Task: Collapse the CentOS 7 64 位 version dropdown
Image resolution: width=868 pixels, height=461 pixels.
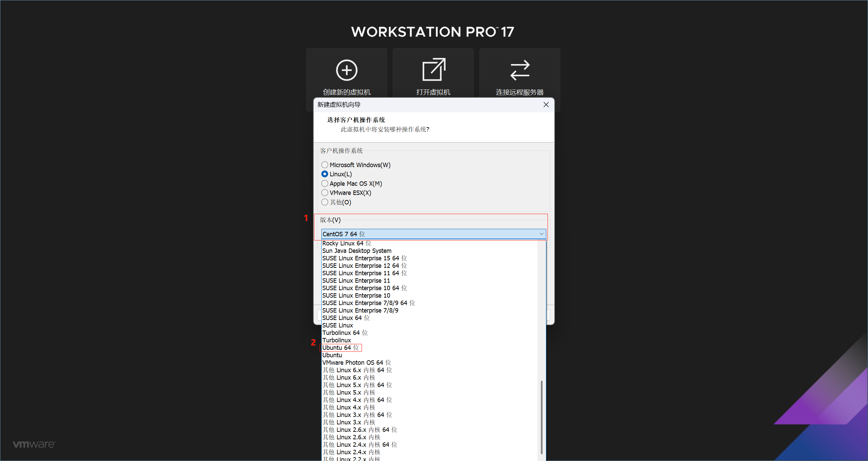Action: click(x=434, y=234)
